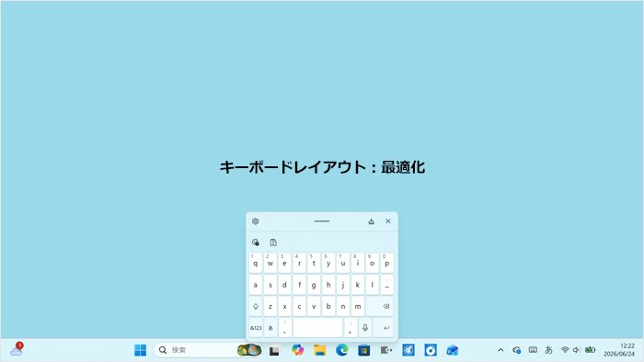Open clipboard history icon on keyboard
The width and height of the screenshot is (644, 362).
click(273, 243)
